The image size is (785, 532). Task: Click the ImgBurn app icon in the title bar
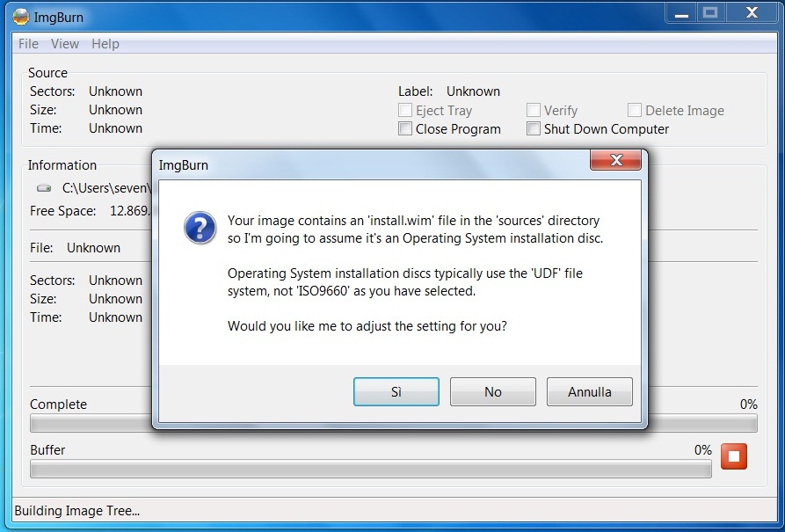coord(21,17)
